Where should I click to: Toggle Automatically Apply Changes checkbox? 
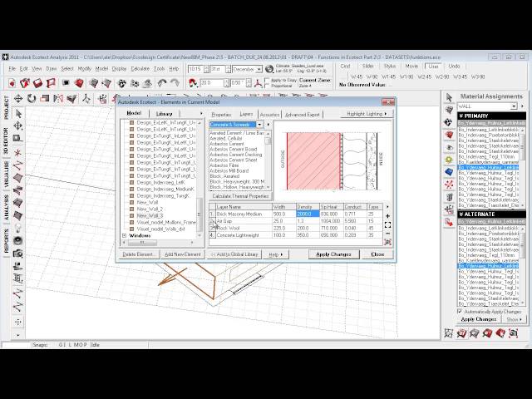tap(460, 311)
